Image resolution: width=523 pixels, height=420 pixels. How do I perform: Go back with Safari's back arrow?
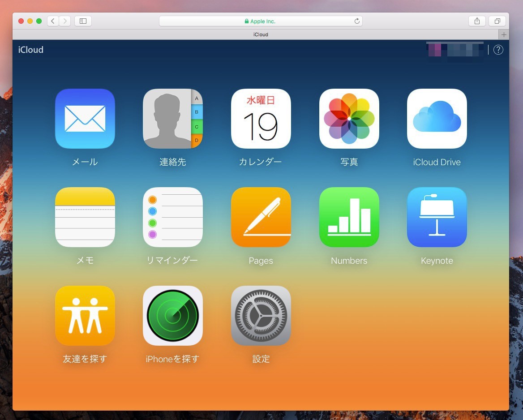click(x=53, y=21)
